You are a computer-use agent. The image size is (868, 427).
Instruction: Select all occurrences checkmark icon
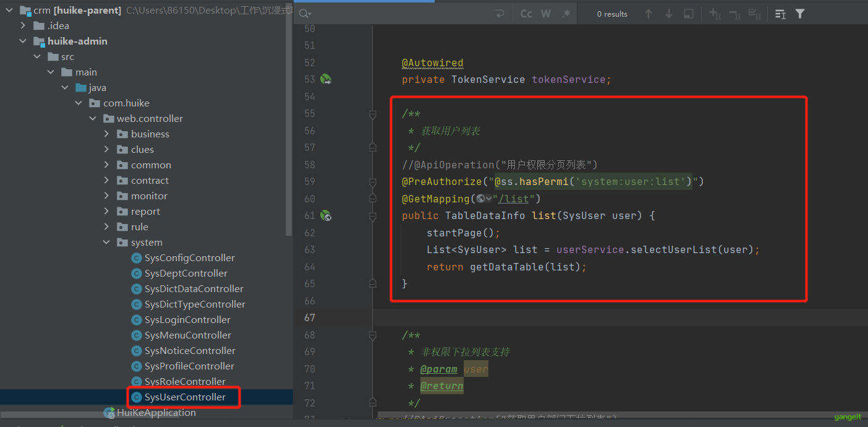(755, 14)
